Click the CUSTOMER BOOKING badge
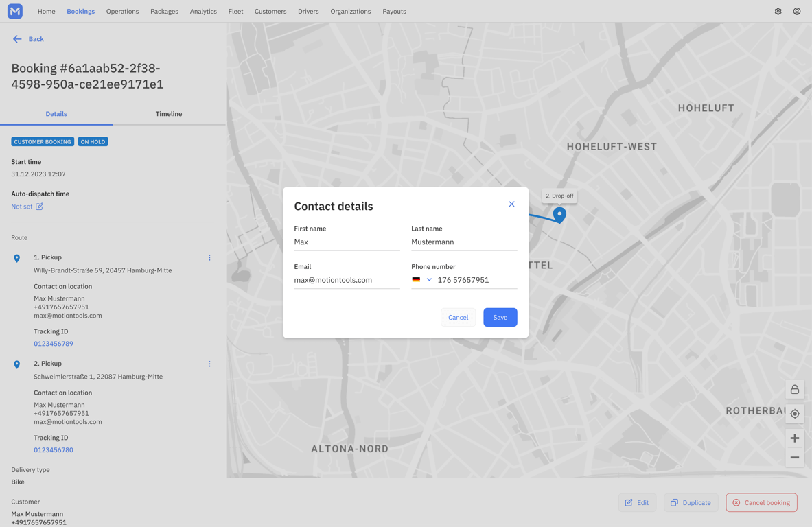 pyautogui.click(x=43, y=142)
